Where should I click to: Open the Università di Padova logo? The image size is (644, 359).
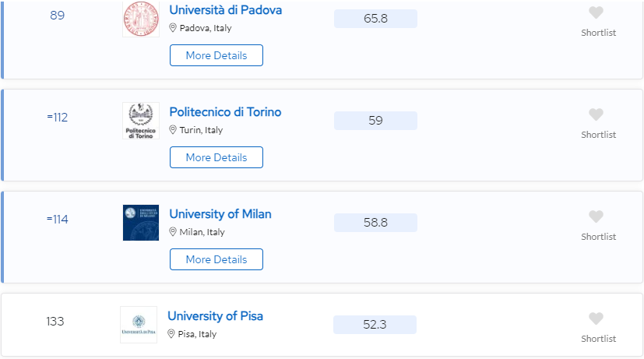click(141, 19)
